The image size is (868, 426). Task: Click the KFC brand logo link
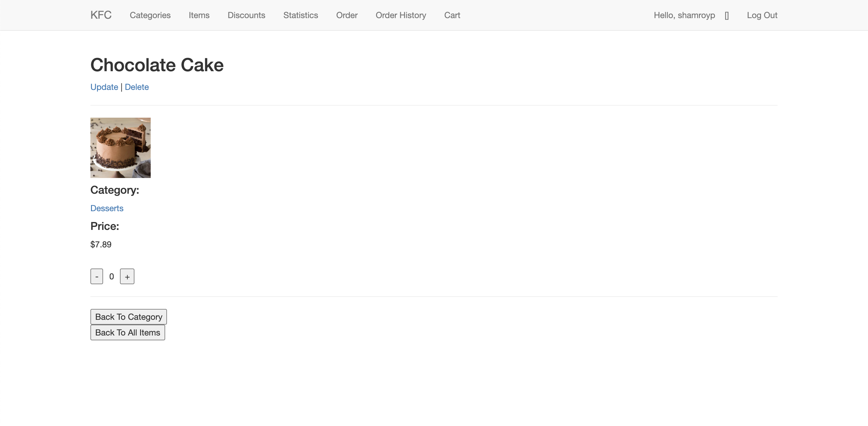(x=101, y=15)
